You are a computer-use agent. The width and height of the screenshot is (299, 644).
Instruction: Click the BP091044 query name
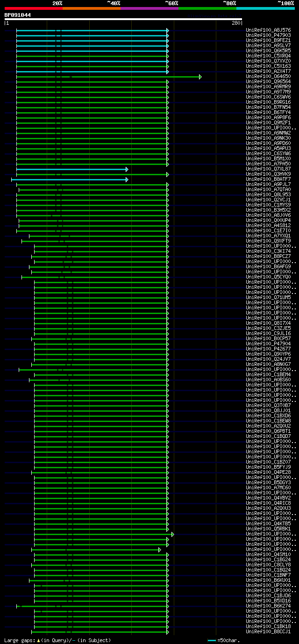pyautogui.click(x=18, y=15)
